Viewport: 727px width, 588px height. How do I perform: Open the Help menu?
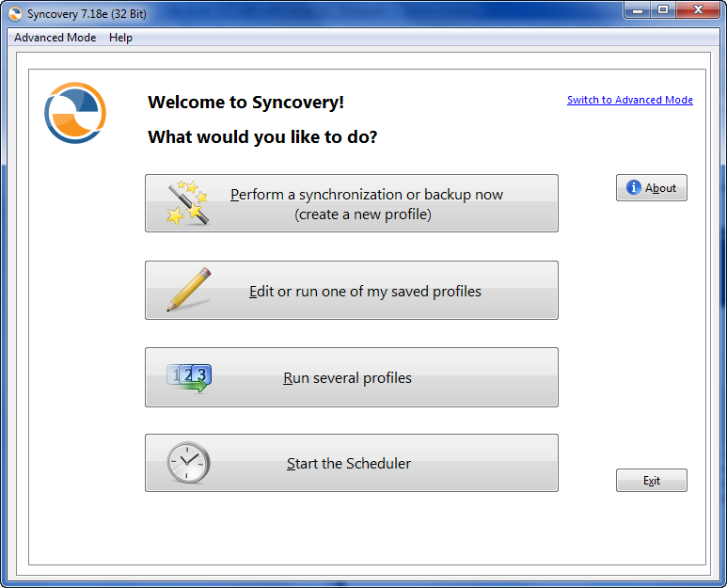(120, 38)
